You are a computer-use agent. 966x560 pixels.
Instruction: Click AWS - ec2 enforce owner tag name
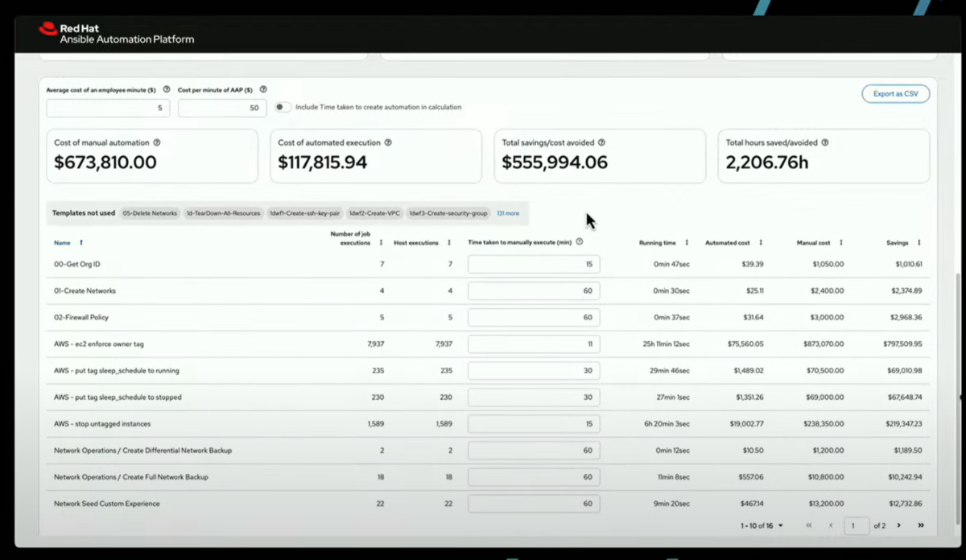point(98,344)
